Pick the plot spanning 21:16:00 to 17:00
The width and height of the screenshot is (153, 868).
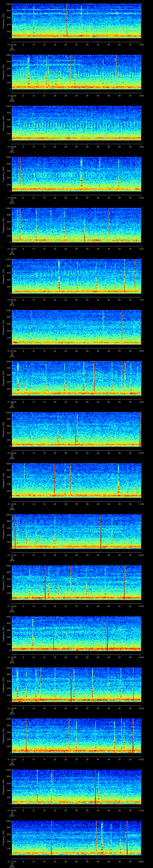pyautogui.click(x=76, y=787)
